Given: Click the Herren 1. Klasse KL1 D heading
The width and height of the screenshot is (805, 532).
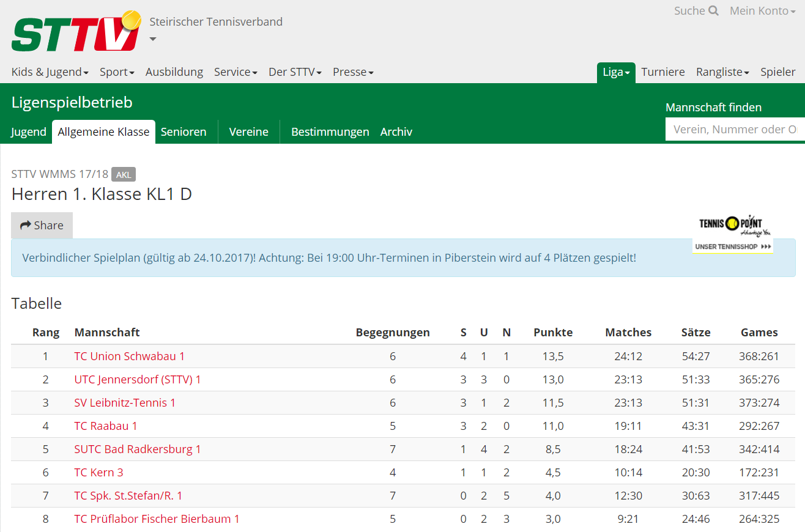Looking at the screenshot, I should click(102, 194).
